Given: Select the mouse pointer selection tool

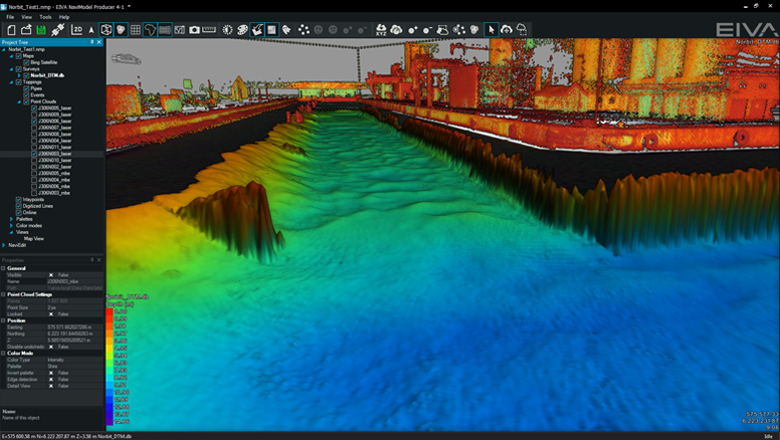Looking at the screenshot, I should tap(491, 30).
